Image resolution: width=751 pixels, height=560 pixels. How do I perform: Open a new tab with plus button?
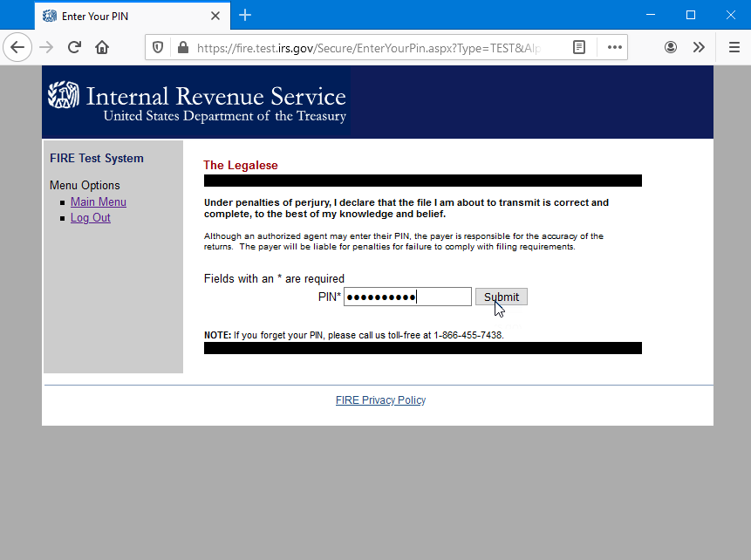click(245, 16)
